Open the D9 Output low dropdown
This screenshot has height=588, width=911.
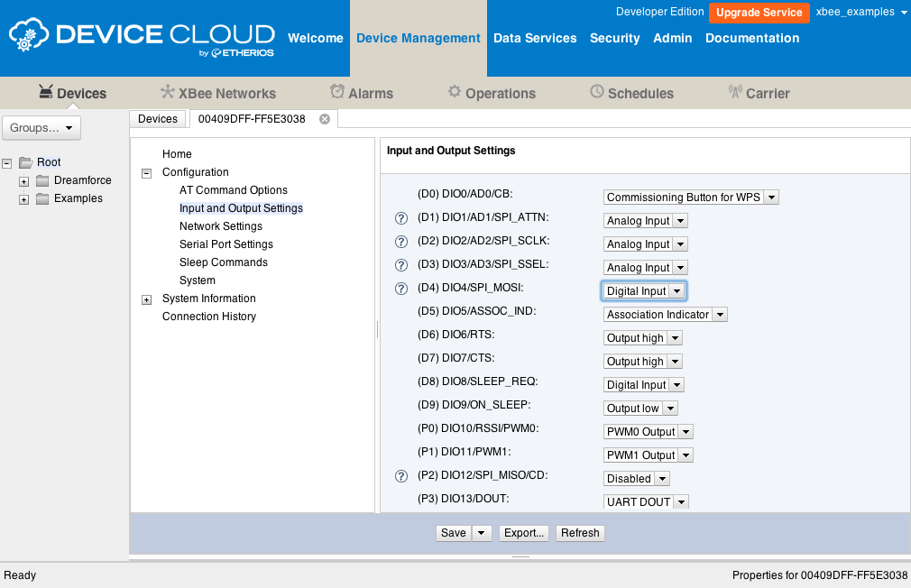pyautogui.click(x=640, y=408)
